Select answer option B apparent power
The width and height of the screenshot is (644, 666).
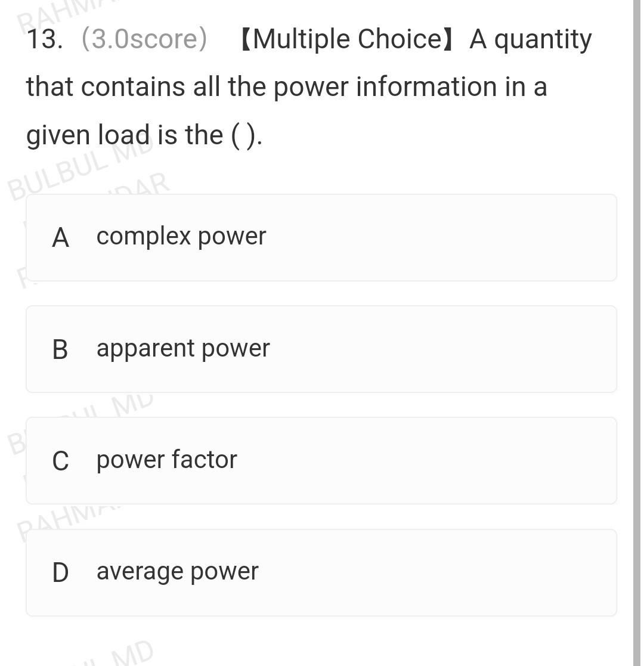322,349
